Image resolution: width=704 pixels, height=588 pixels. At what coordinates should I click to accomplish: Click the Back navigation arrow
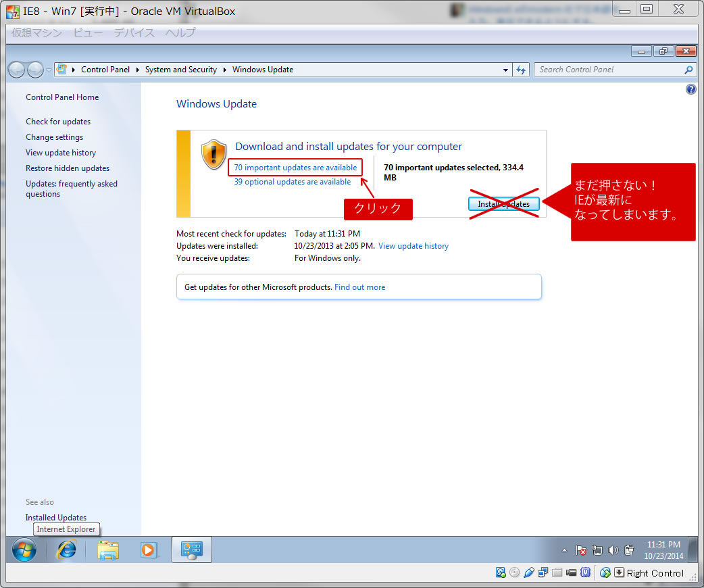point(17,70)
